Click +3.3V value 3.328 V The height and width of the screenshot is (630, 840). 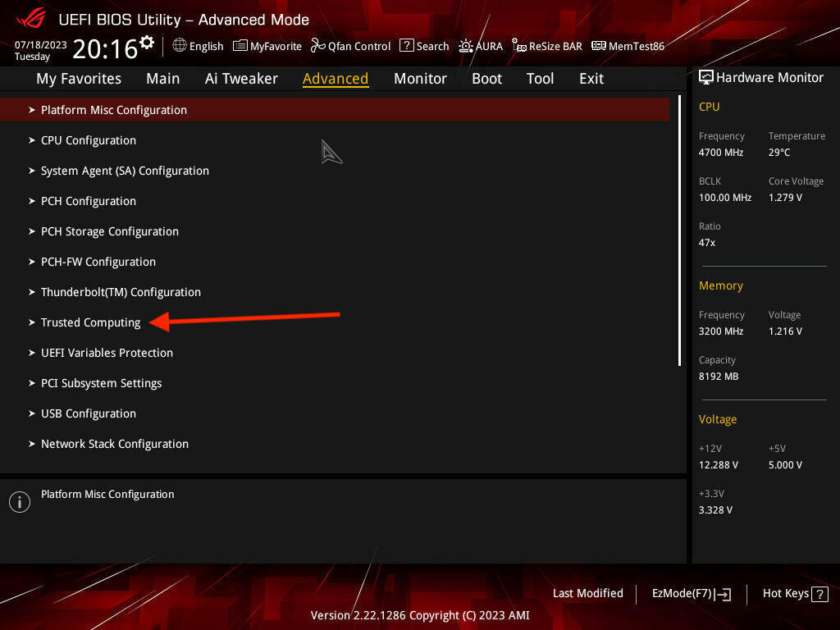coord(715,510)
